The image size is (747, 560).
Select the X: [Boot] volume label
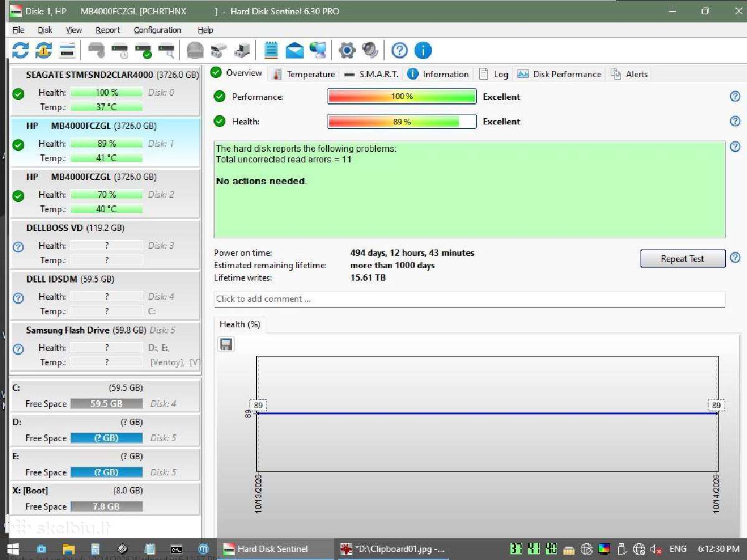[31, 490]
